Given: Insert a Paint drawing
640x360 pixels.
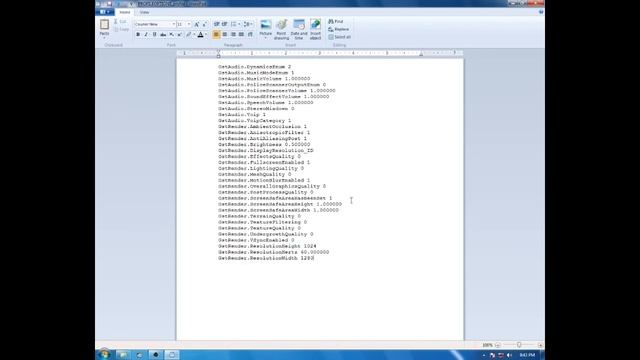Looking at the screenshot, I should pyautogui.click(x=281, y=29).
